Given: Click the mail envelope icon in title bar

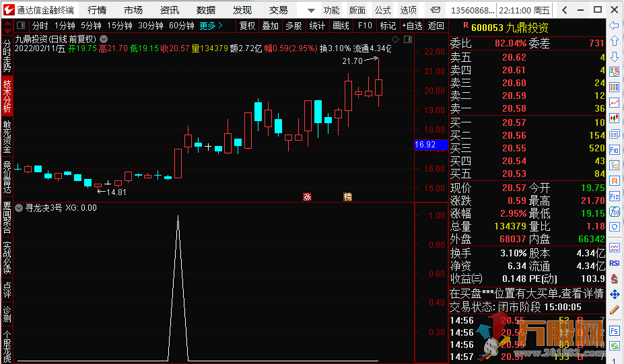Looking at the screenshot, I should coord(437,10).
